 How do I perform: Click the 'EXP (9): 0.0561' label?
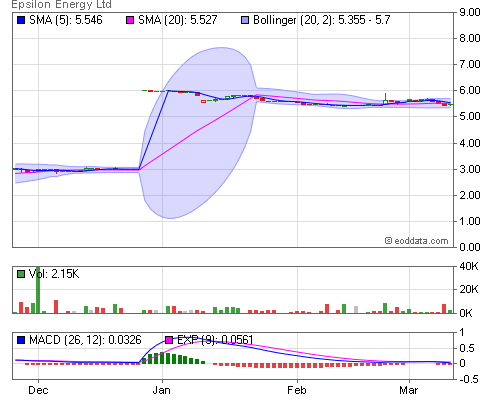coord(215,340)
